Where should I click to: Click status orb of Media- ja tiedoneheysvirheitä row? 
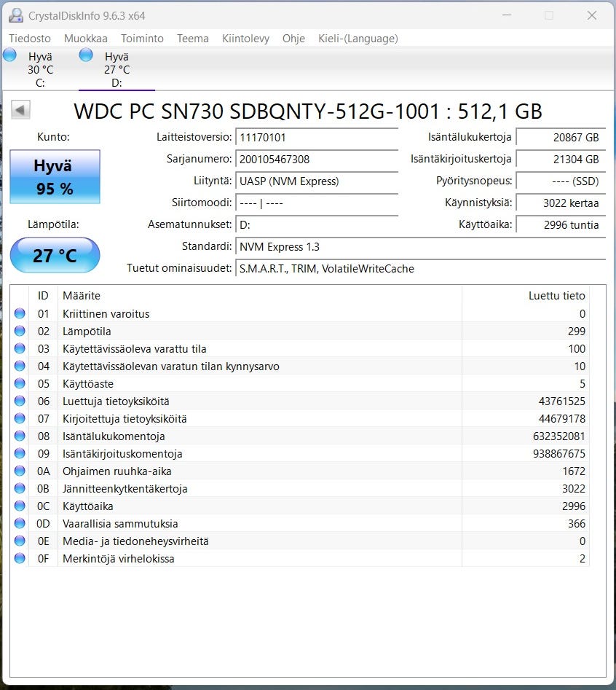click(x=20, y=541)
